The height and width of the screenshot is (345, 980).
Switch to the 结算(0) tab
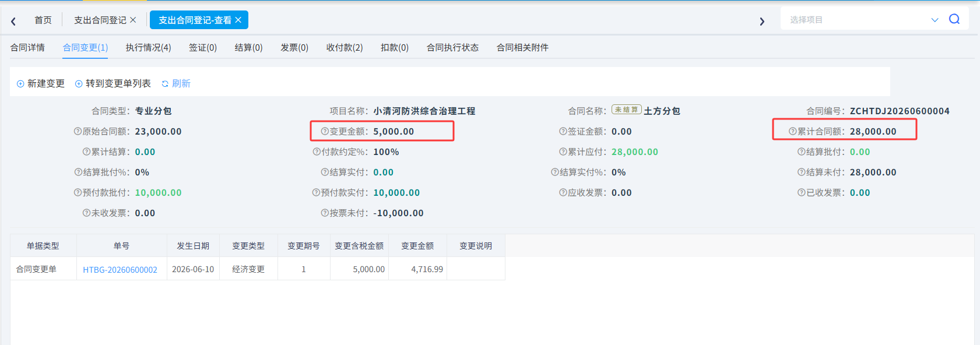tap(249, 47)
